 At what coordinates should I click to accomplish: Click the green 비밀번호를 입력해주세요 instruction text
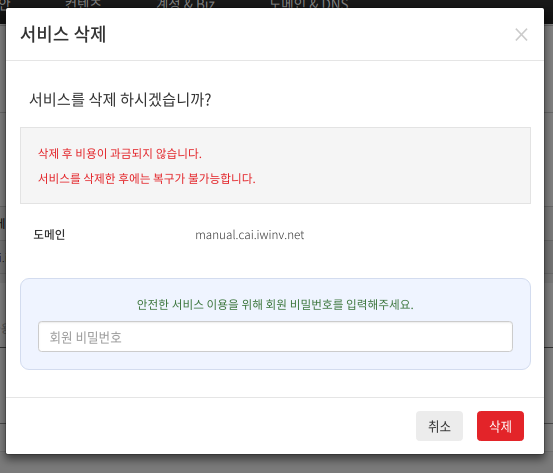pos(275,304)
